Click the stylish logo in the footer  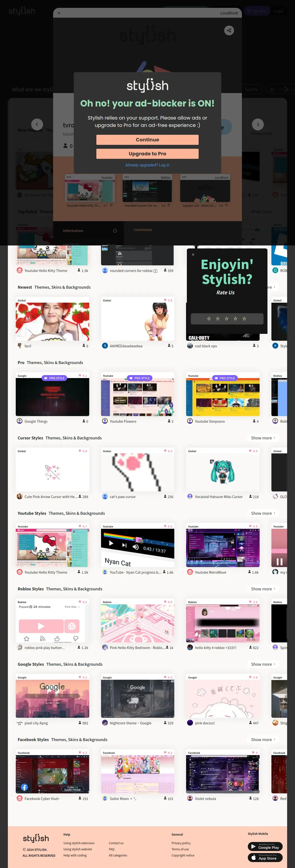pyautogui.click(x=36, y=838)
